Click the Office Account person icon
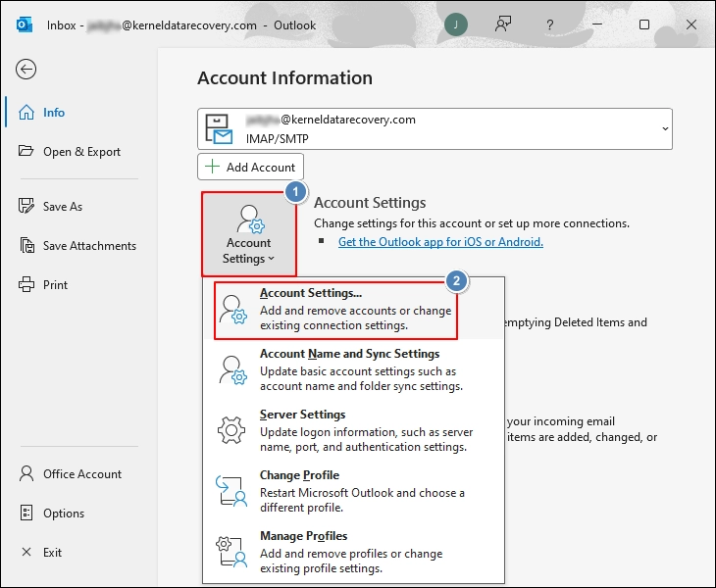The height and width of the screenshot is (588, 716). pos(26,473)
